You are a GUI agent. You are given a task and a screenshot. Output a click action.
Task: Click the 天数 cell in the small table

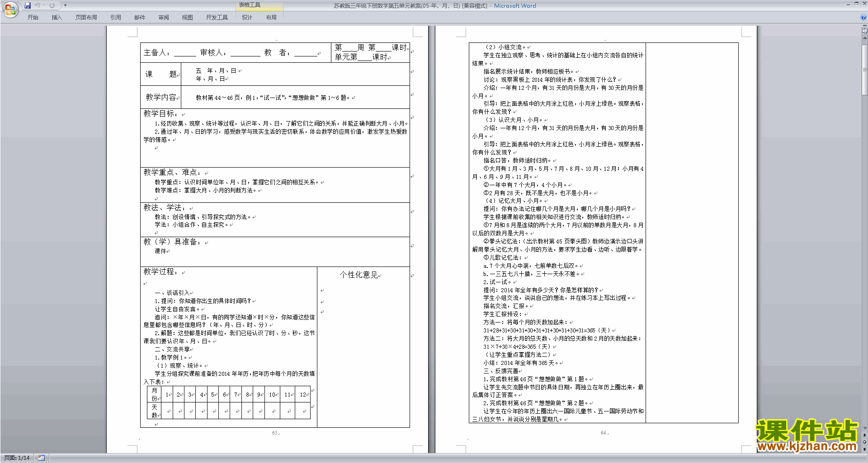pos(154,411)
